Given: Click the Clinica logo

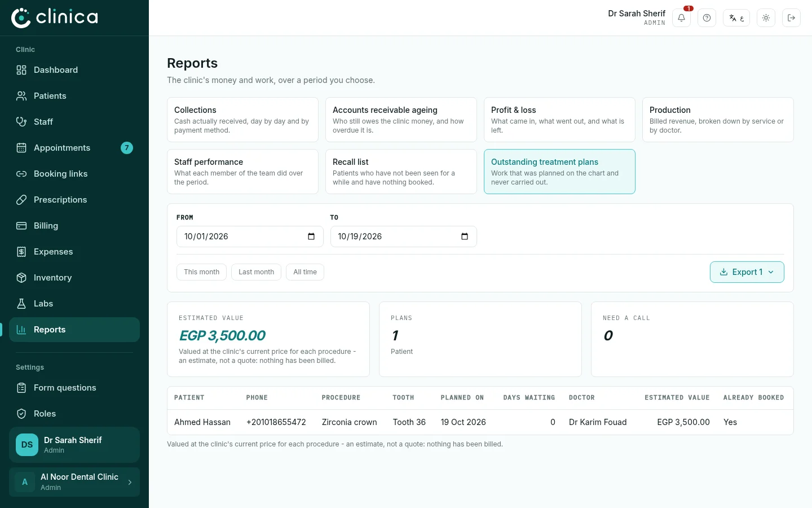Looking at the screenshot, I should [x=55, y=17].
